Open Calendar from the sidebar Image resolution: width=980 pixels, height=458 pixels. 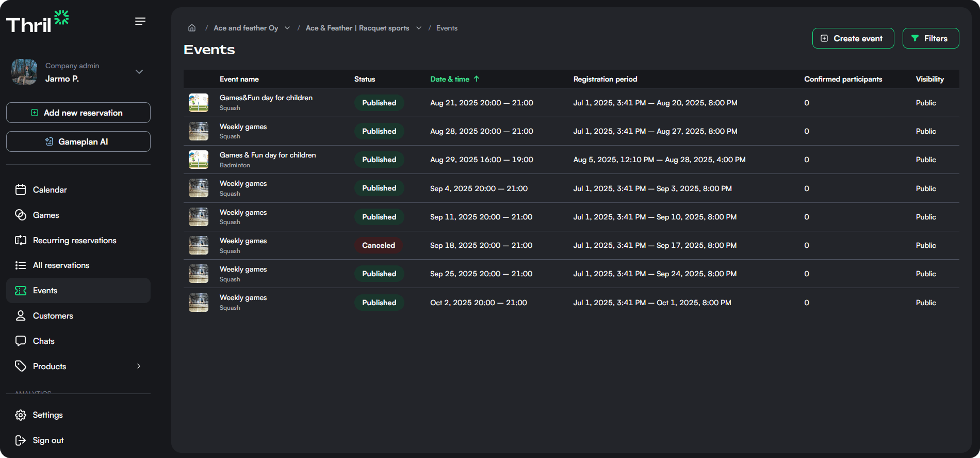pos(50,189)
